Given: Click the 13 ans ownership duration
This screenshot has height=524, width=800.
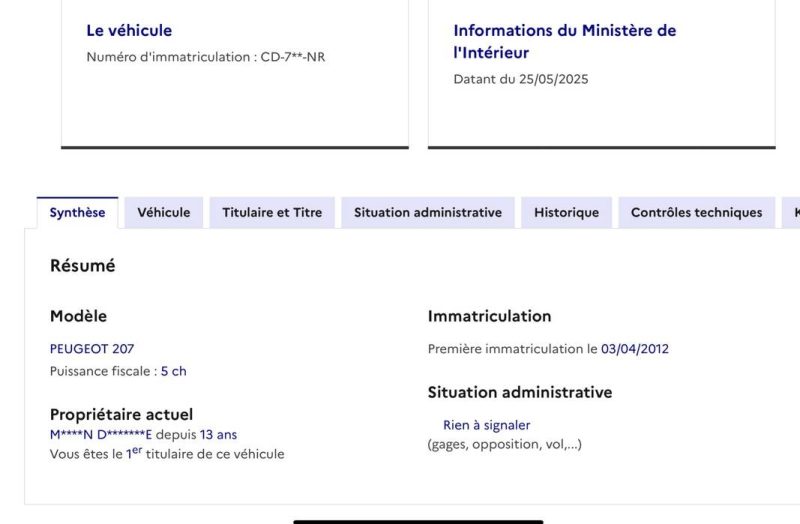Looking at the screenshot, I should tap(219, 435).
